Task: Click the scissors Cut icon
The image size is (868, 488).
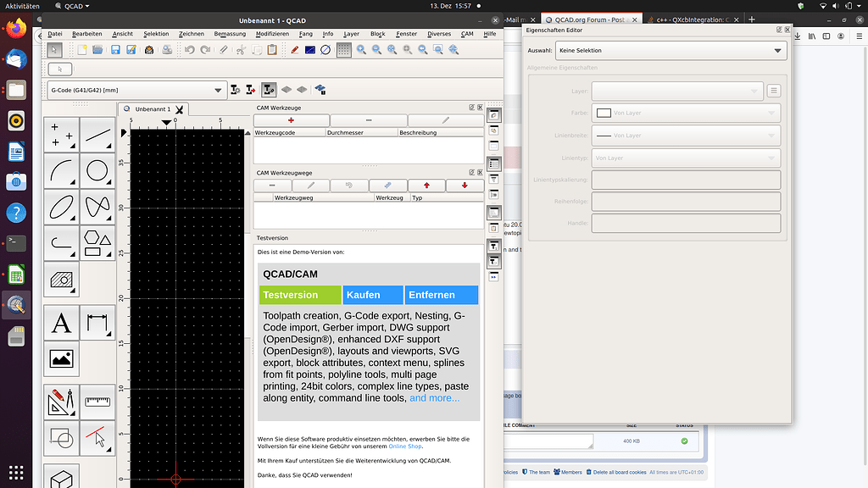Action: coord(241,50)
